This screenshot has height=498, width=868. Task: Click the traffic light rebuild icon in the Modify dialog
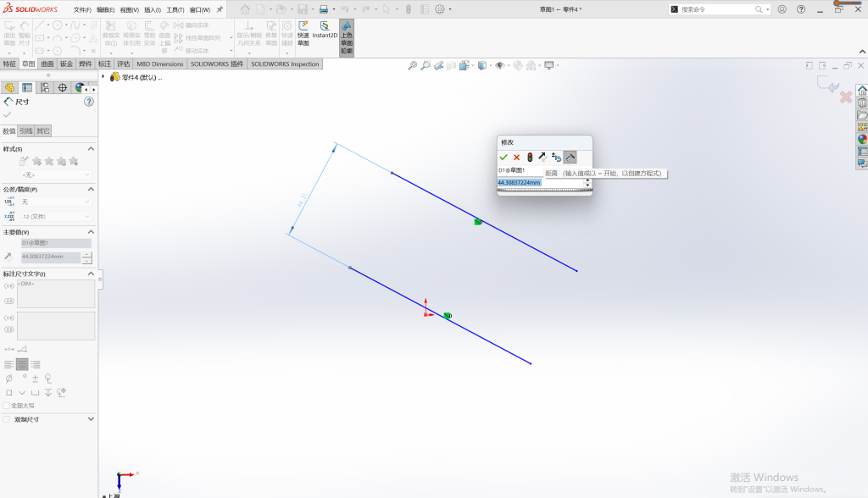point(530,158)
